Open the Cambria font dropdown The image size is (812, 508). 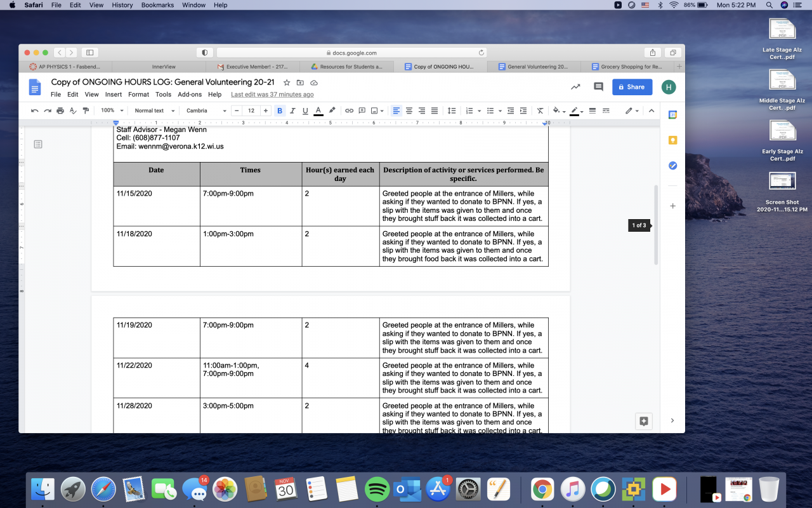(206, 110)
